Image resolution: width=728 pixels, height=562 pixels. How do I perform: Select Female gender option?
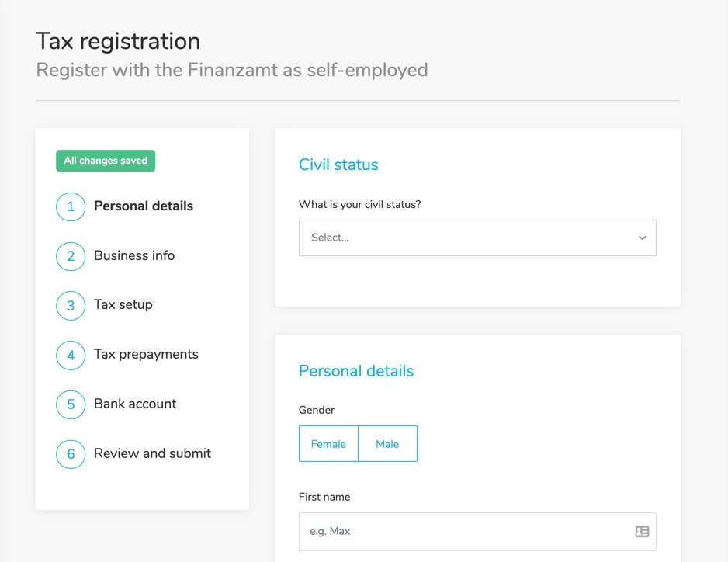pos(328,444)
